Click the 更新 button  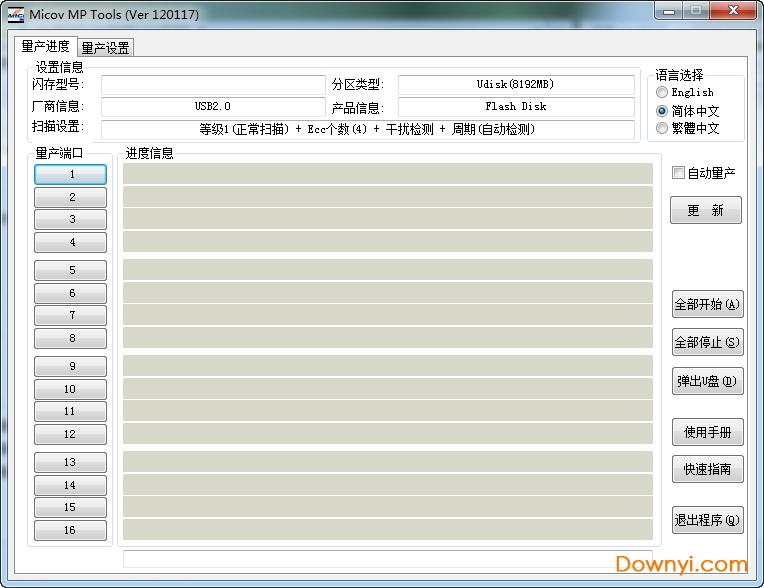(706, 210)
